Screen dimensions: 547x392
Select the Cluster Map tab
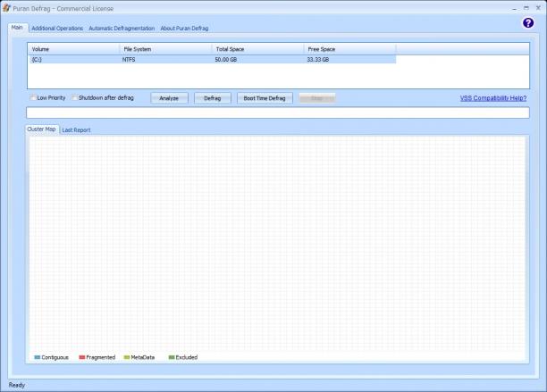coord(41,129)
